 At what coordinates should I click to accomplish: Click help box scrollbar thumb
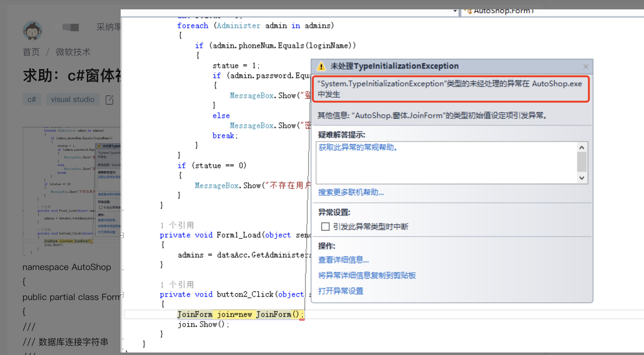581,162
